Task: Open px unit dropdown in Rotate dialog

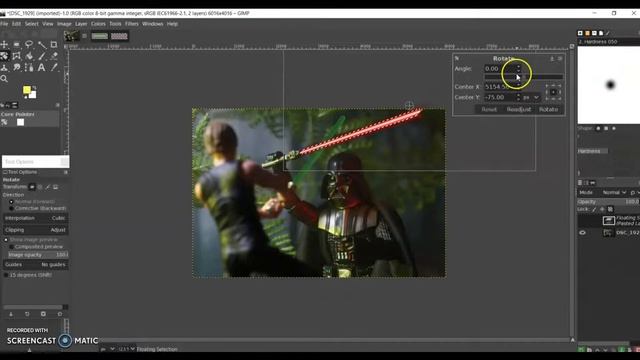Action: click(x=531, y=98)
